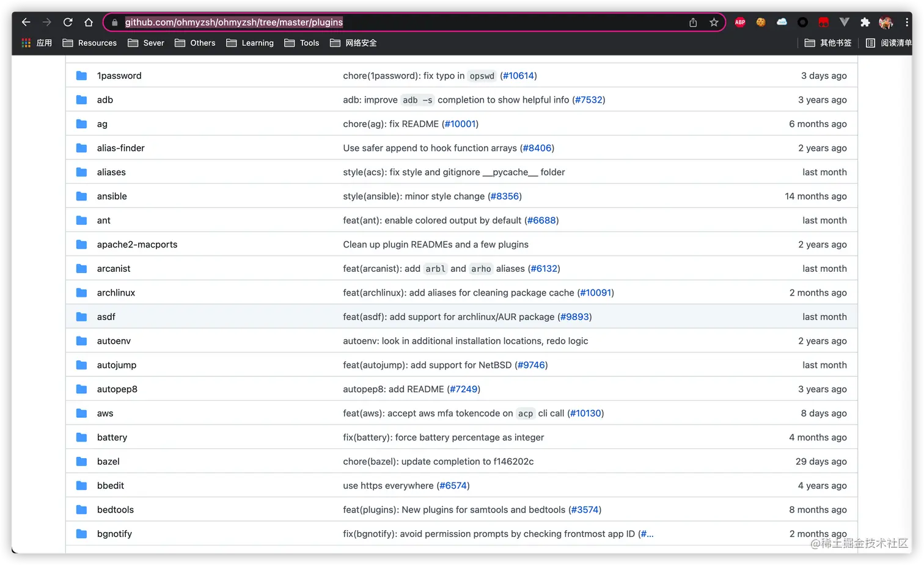
Task: Open pull request #10001 link
Action: pyautogui.click(x=460, y=124)
